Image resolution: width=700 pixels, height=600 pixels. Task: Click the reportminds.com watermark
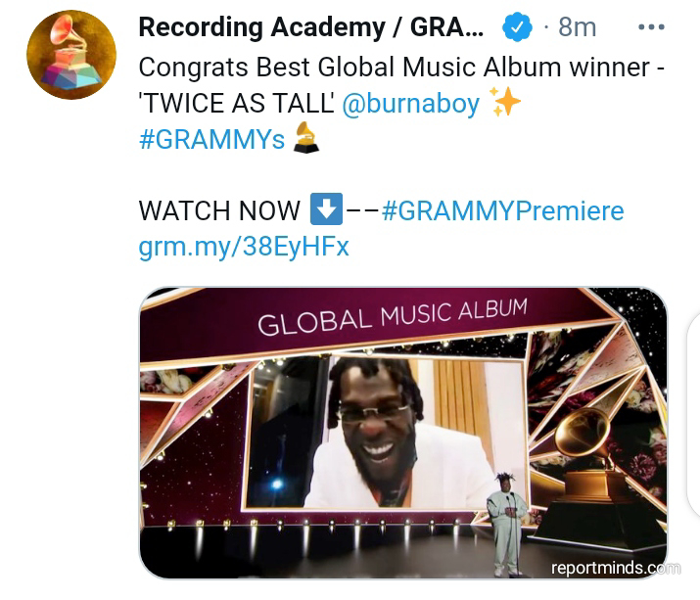(616, 568)
